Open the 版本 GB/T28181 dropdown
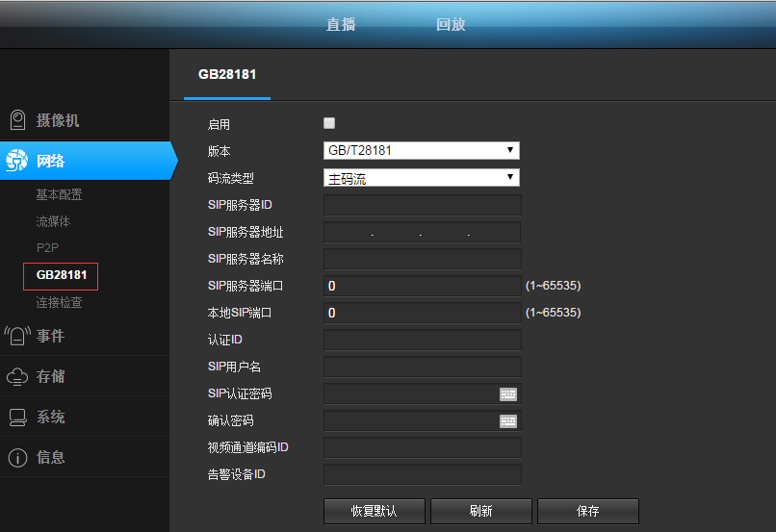 point(421,150)
